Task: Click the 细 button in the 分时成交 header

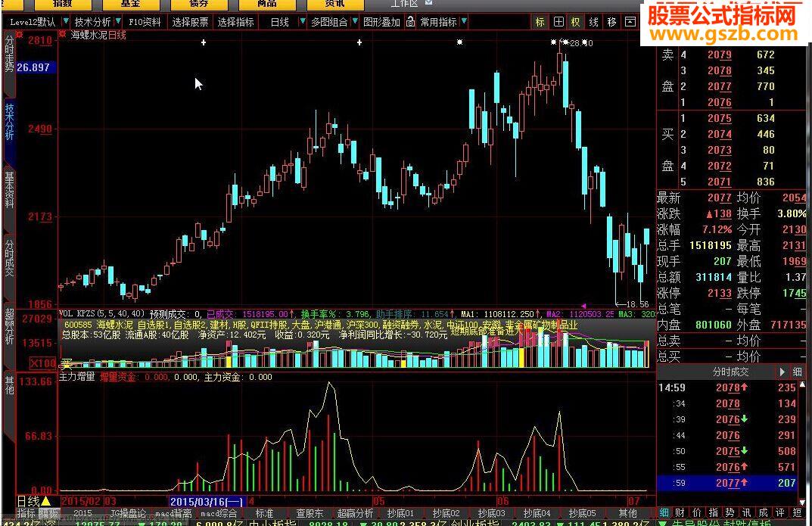Action: (x=797, y=372)
